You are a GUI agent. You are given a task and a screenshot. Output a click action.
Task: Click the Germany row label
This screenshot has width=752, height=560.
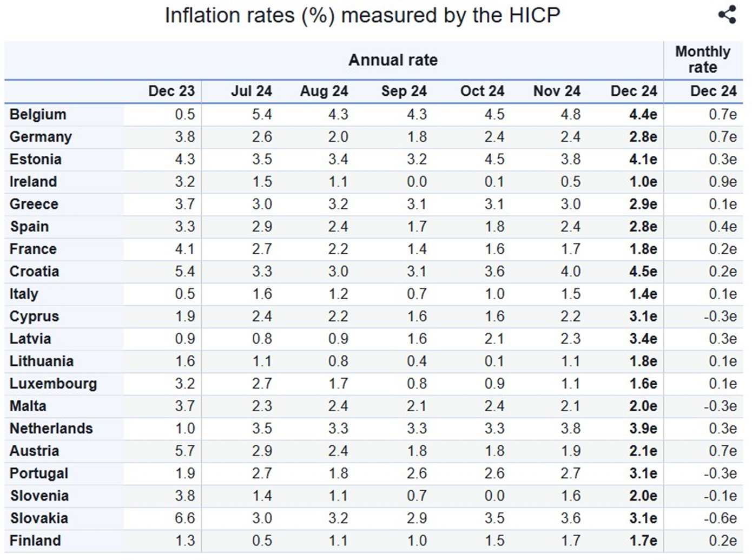pos(41,137)
